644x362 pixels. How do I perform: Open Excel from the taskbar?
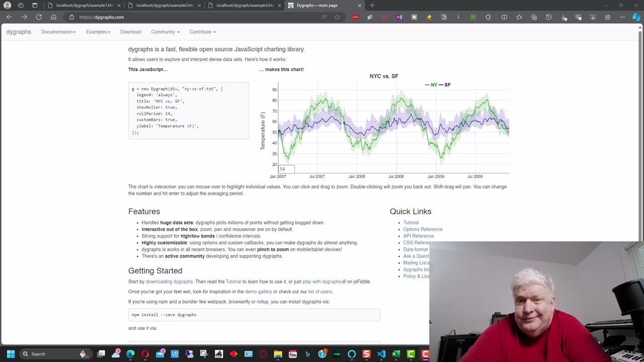(x=396, y=354)
